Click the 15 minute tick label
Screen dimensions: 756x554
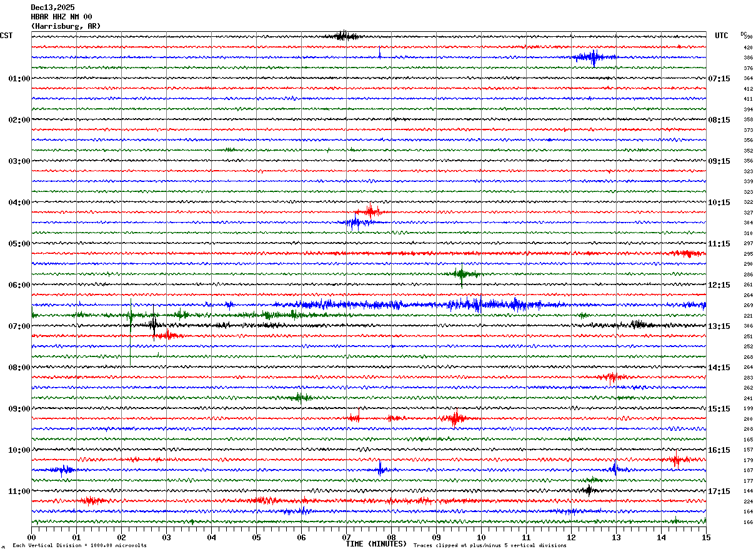(x=705, y=537)
